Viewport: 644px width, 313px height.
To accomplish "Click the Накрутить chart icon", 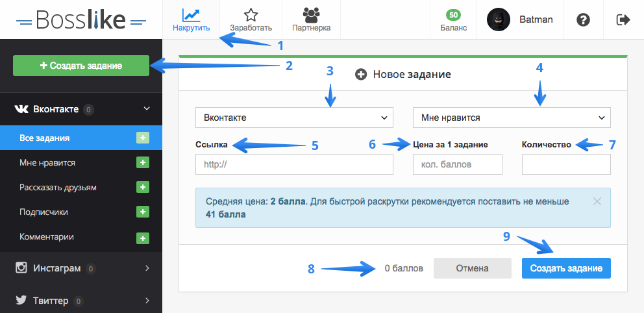I will pos(191,15).
